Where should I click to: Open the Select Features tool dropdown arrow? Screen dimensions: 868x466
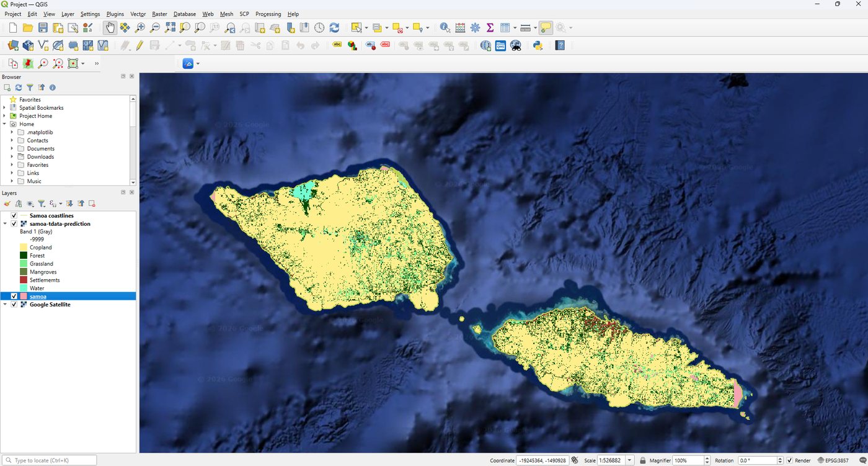[x=366, y=27]
